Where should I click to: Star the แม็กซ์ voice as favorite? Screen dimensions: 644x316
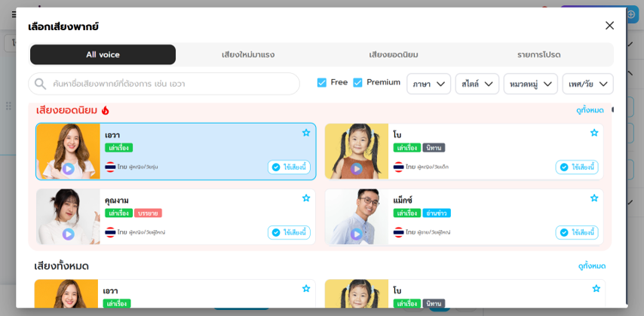(x=594, y=198)
